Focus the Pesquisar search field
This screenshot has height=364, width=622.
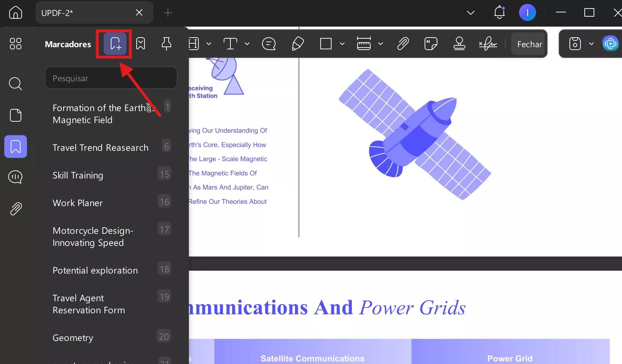pyautogui.click(x=111, y=78)
